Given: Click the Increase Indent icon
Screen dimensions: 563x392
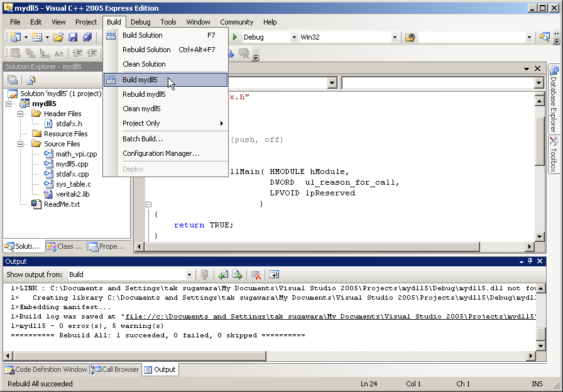Looking at the screenshot, I should pos(92,53).
